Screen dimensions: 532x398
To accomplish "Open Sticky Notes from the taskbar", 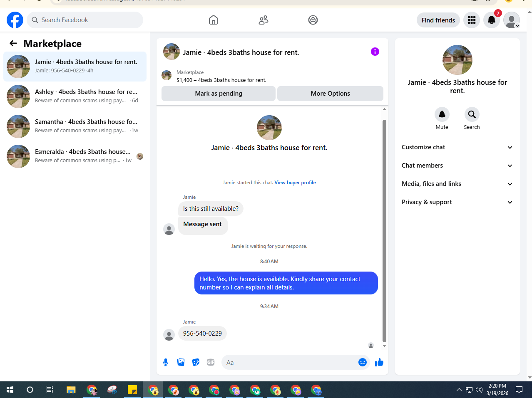I will point(132,390).
